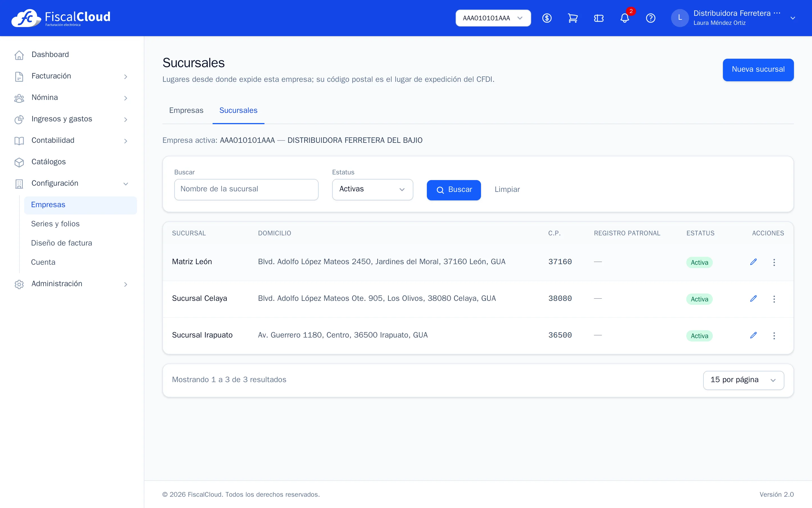Open Diseño de factura submenu
The height and width of the screenshot is (508, 812).
click(81, 243)
